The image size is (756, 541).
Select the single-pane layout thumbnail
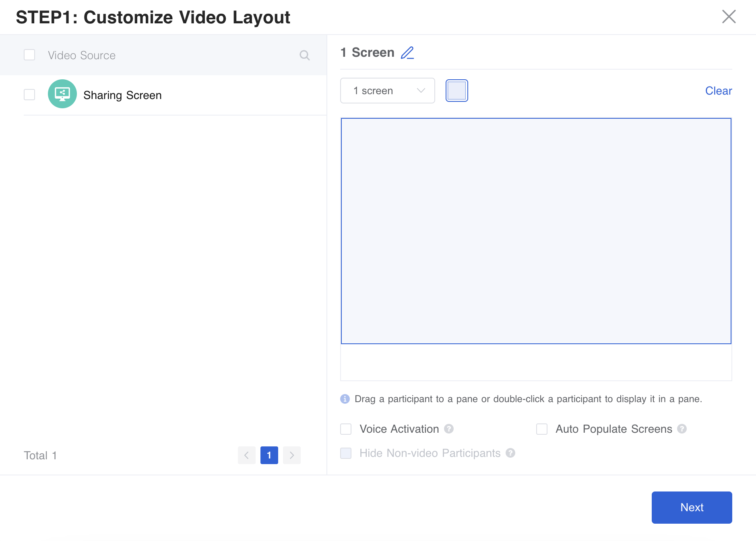pos(456,91)
